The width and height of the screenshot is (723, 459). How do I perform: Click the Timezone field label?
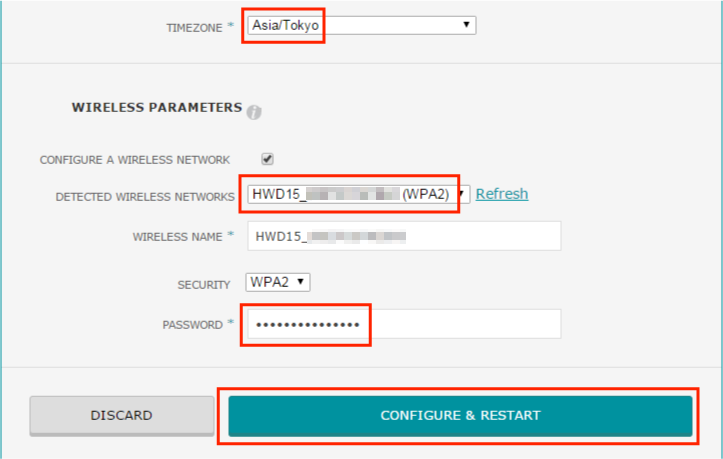point(195,28)
